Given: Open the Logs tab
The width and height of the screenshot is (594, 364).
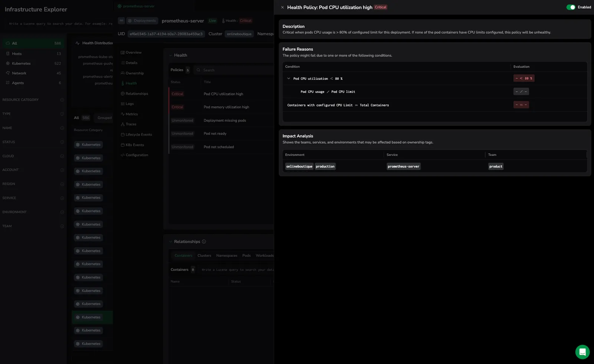Looking at the screenshot, I should (127, 104).
